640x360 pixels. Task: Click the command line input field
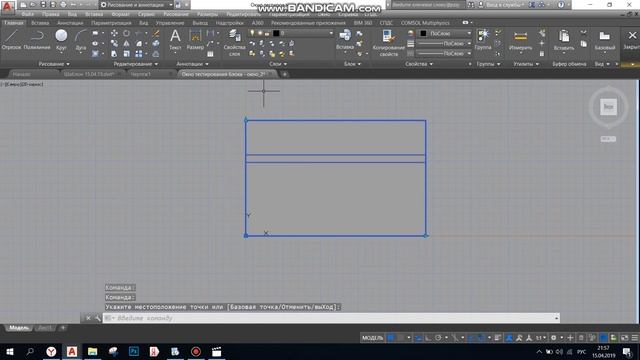(x=331, y=318)
